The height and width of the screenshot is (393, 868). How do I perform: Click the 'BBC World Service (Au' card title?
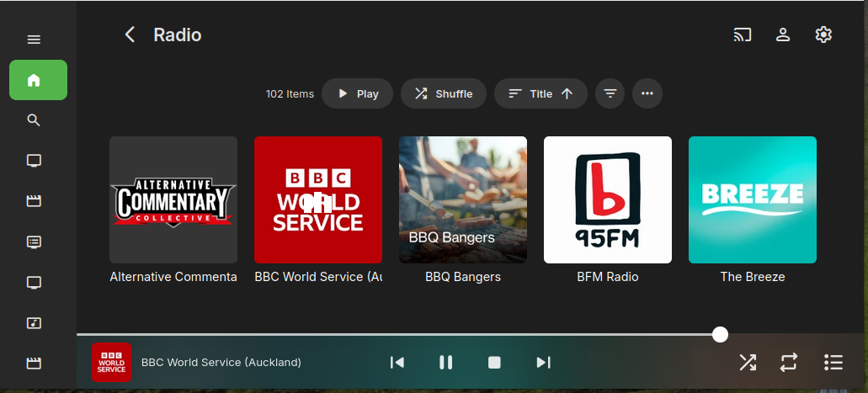318,277
